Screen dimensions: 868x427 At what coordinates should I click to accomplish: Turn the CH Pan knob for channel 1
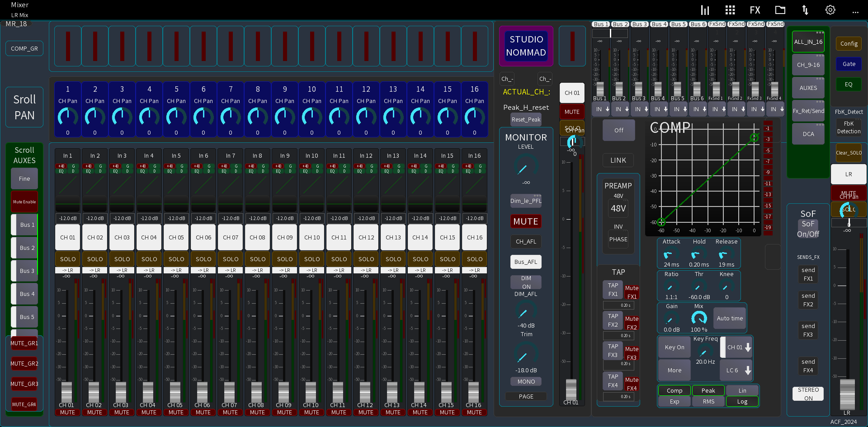pyautogui.click(x=67, y=116)
